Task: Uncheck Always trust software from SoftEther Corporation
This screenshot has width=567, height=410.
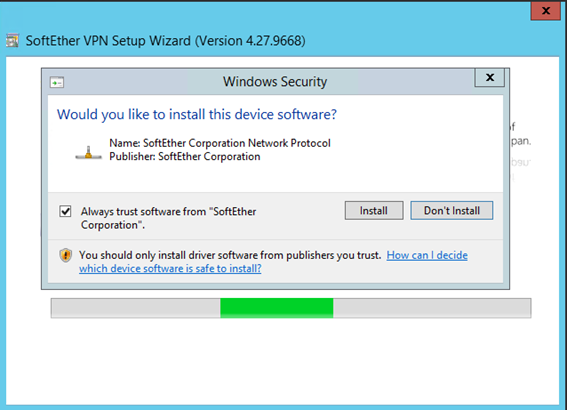Action: [65, 211]
